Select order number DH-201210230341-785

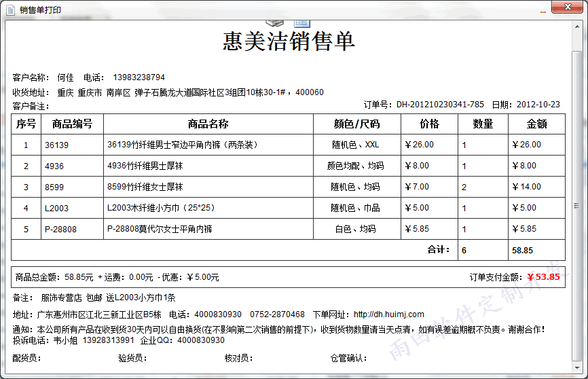pyautogui.click(x=440, y=105)
